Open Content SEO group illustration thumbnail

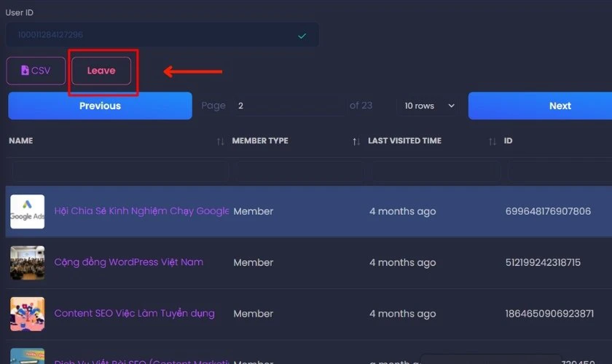tap(28, 314)
